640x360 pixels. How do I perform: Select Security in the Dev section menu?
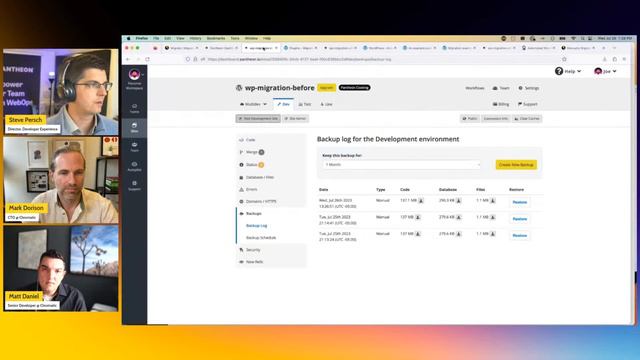(271, 250)
